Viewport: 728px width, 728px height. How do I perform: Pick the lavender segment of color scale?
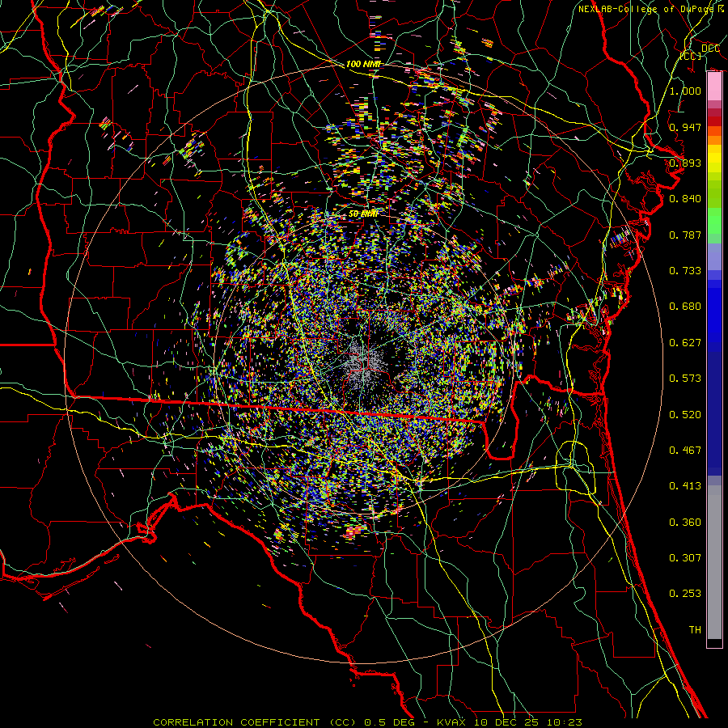point(714,257)
